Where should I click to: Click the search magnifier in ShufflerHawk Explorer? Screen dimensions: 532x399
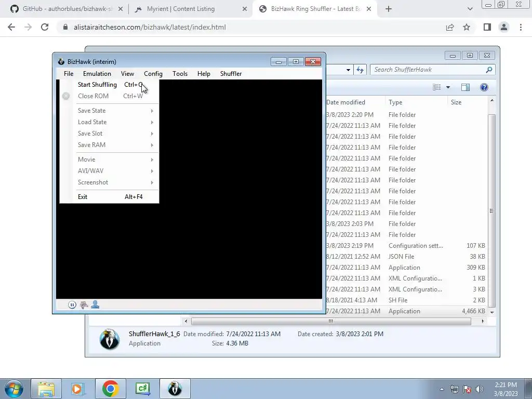click(489, 70)
